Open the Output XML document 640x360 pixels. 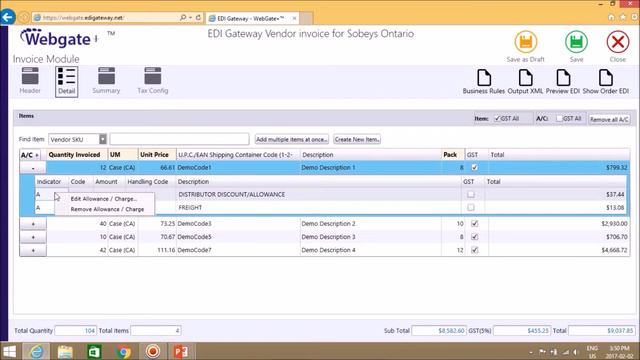pyautogui.click(x=525, y=82)
